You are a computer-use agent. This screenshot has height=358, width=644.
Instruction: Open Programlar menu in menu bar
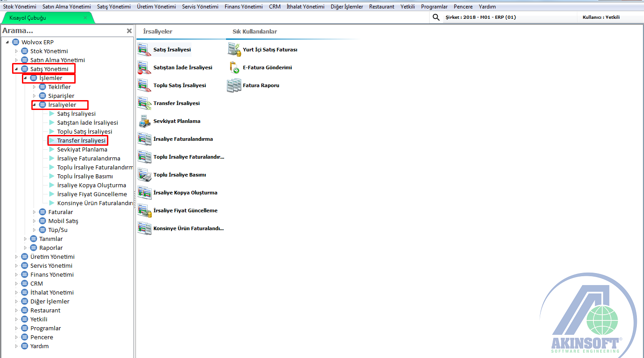coord(434,7)
